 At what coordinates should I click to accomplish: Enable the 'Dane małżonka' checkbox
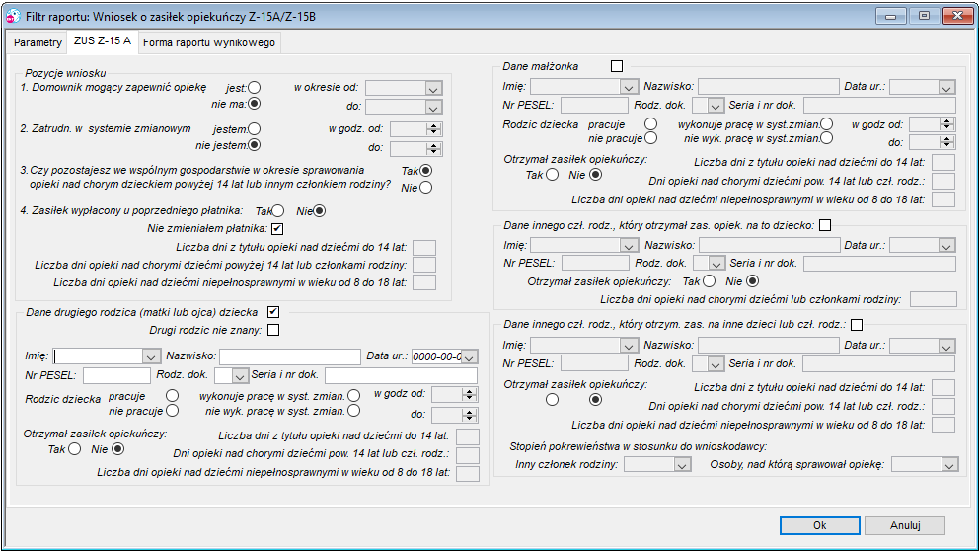pyautogui.click(x=617, y=65)
